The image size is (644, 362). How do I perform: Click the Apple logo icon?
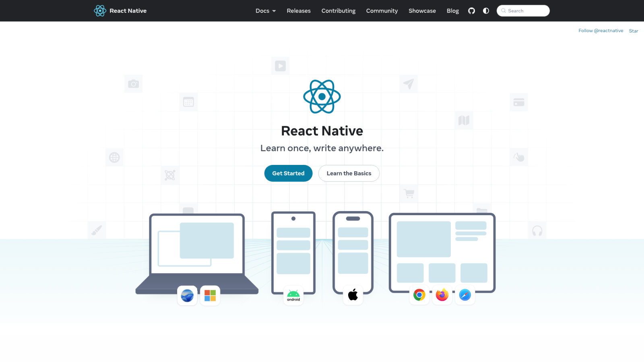tap(353, 295)
